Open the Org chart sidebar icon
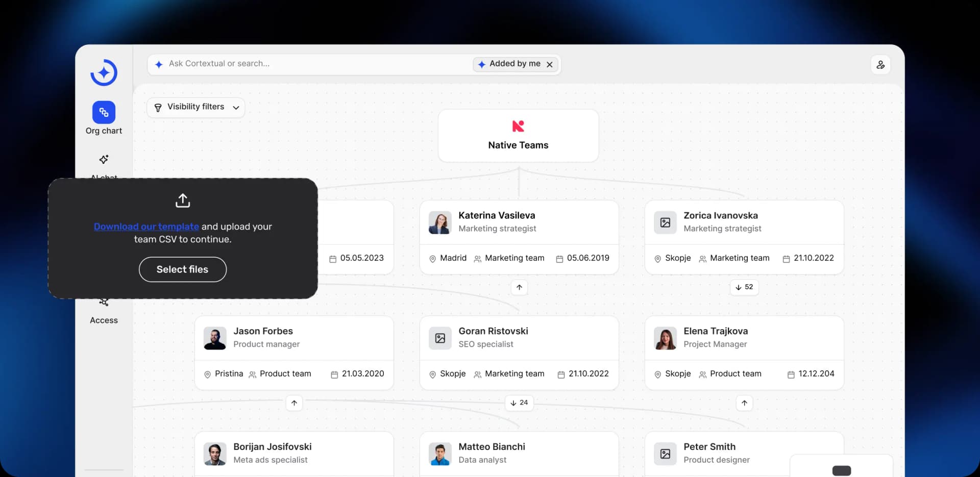Viewport: 980px width, 477px height. 104,112
